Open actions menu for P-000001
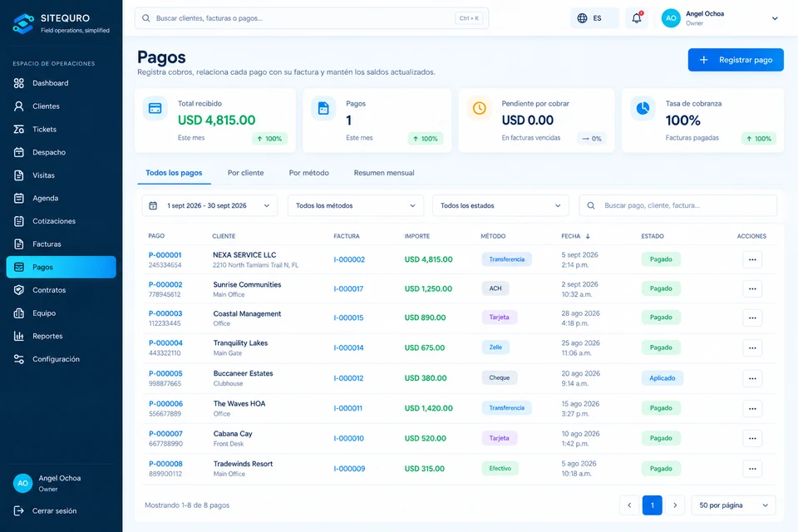Image resolution: width=798 pixels, height=532 pixels. click(752, 259)
